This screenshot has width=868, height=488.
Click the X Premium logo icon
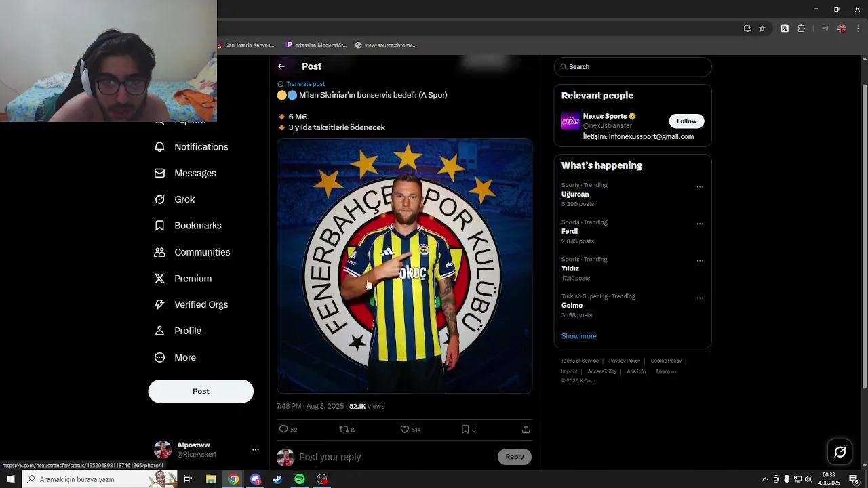point(159,279)
